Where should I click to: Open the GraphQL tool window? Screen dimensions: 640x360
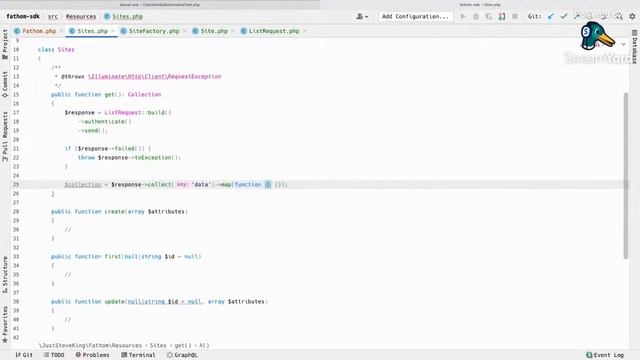point(182,355)
